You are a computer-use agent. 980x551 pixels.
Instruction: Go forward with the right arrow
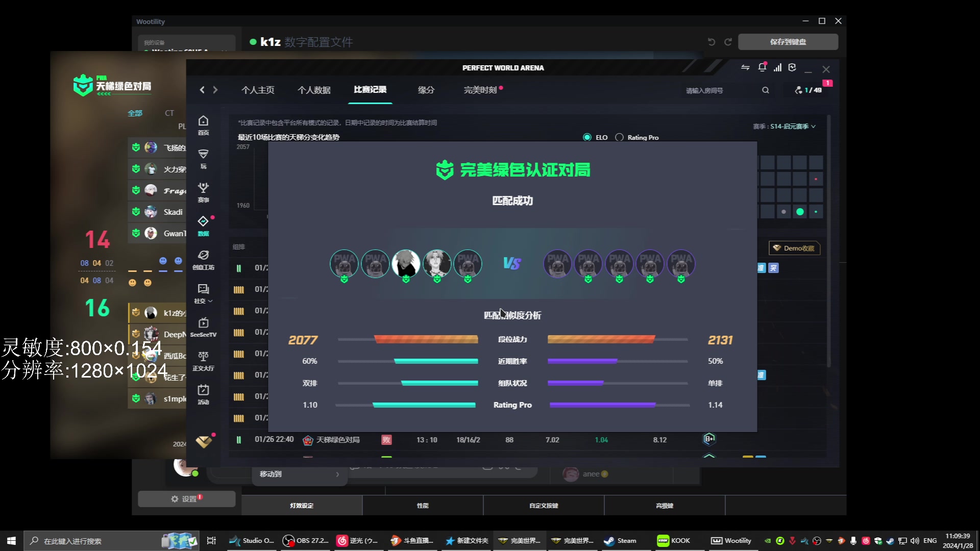[215, 90]
